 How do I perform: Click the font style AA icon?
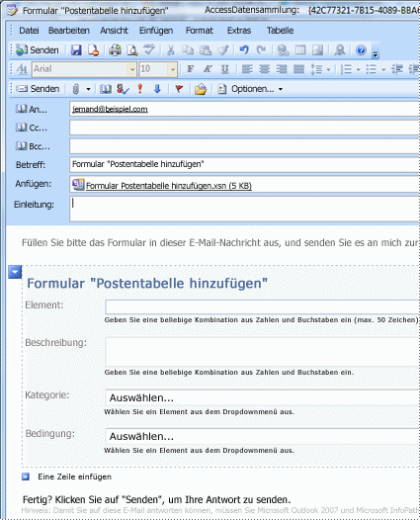(x=22, y=69)
